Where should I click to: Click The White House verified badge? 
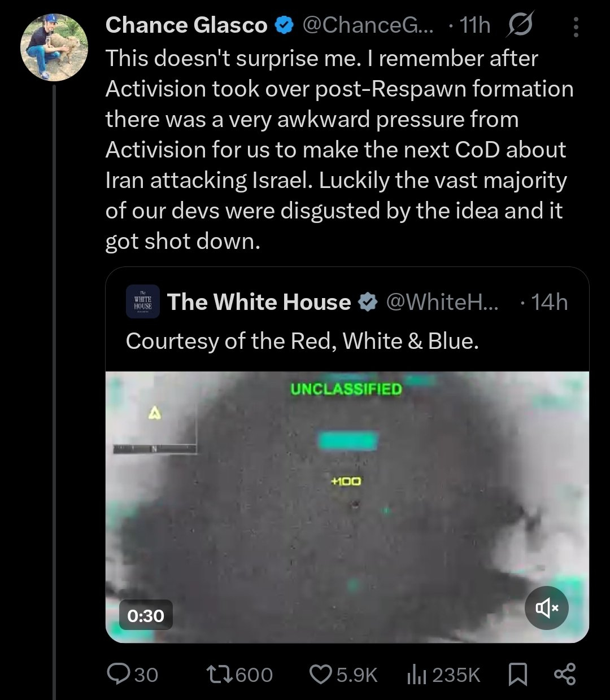[x=368, y=303]
